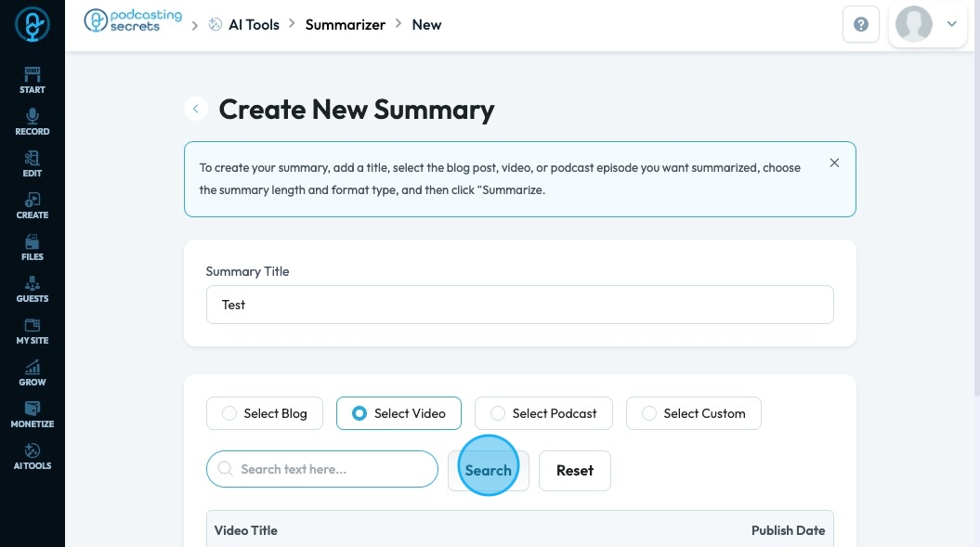Open the Monetize section icon

click(x=32, y=414)
